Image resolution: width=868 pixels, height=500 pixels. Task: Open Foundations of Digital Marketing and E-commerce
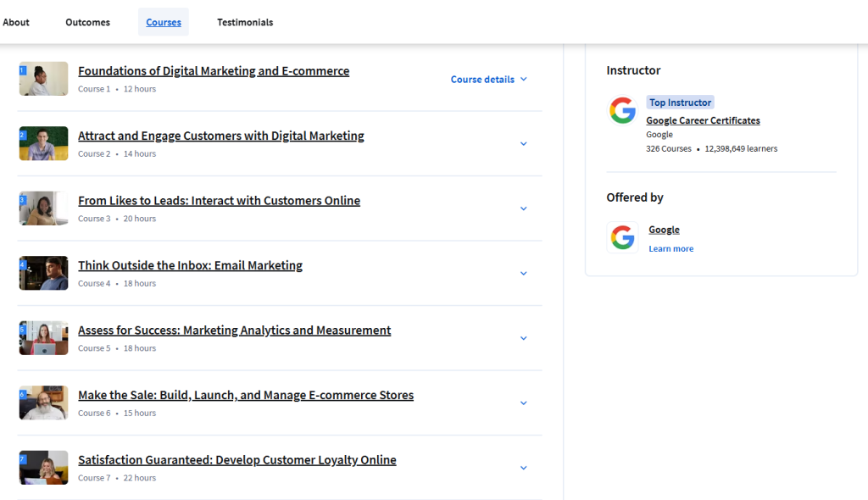(214, 71)
